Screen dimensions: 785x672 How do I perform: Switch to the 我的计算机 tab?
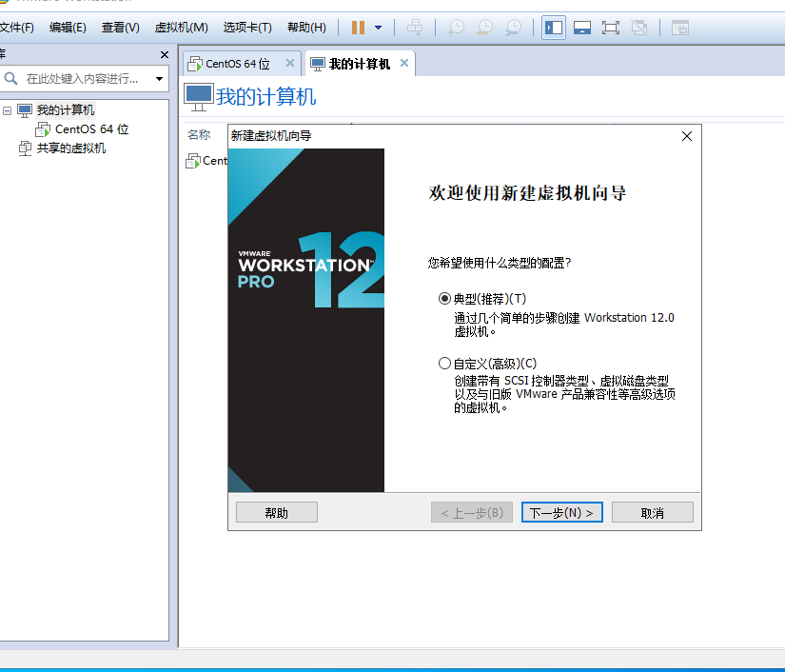[x=360, y=64]
